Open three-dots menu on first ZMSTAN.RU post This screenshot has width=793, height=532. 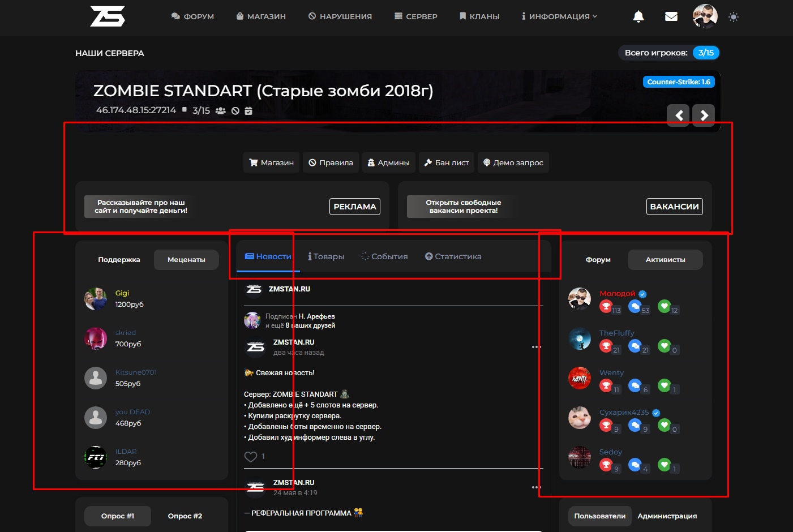(536, 347)
